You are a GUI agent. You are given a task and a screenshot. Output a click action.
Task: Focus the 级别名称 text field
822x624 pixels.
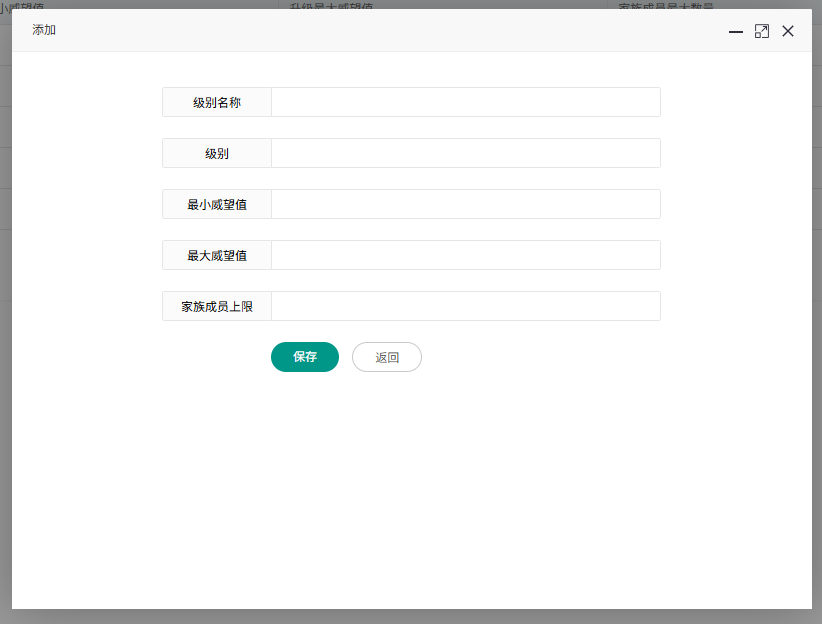coord(465,102)
